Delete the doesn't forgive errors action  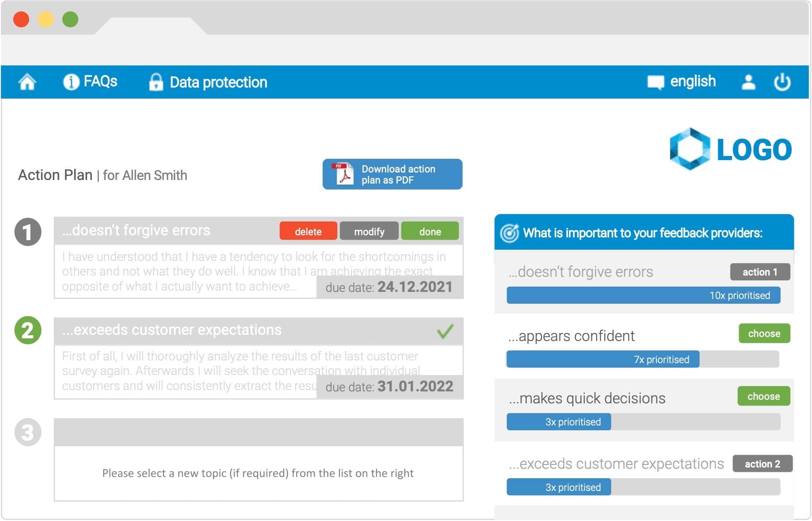pyautogui.click(x=308, y=231)
